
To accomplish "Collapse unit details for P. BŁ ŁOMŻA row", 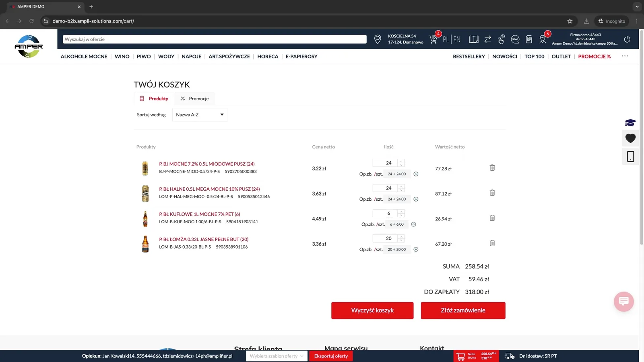I will tap(416, 249).
